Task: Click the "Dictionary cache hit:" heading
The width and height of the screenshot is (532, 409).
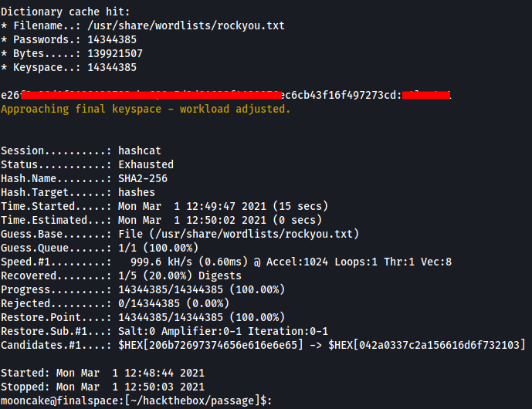Action: 63,12
